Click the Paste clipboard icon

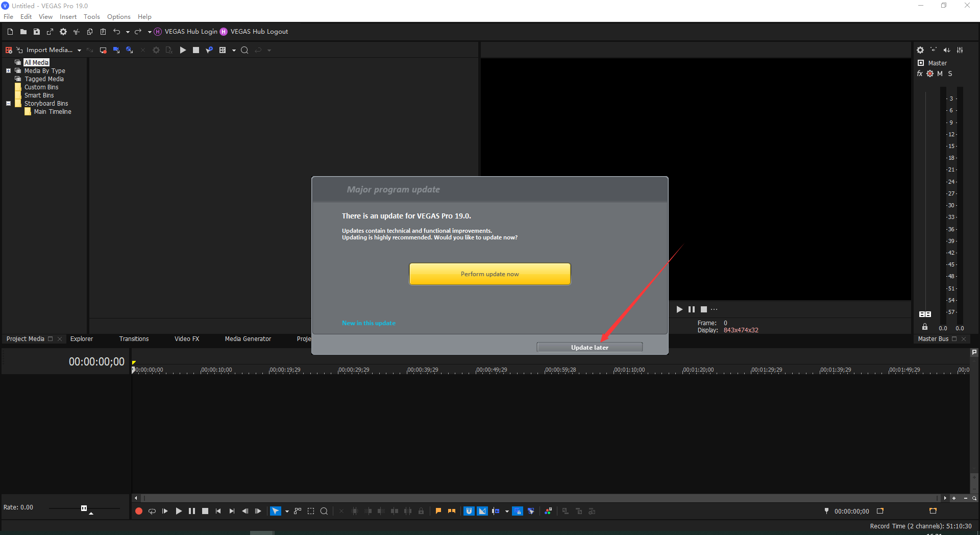coord(103,32)
